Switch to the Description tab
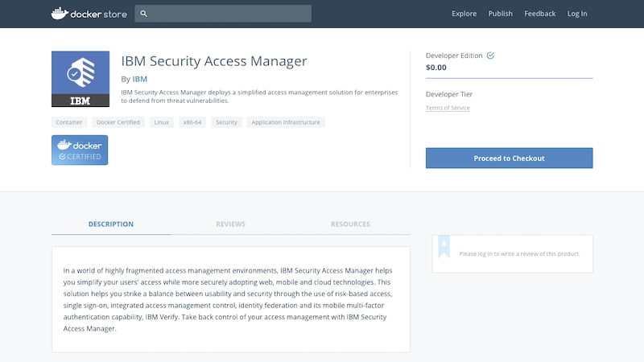 tap(111, 224)
